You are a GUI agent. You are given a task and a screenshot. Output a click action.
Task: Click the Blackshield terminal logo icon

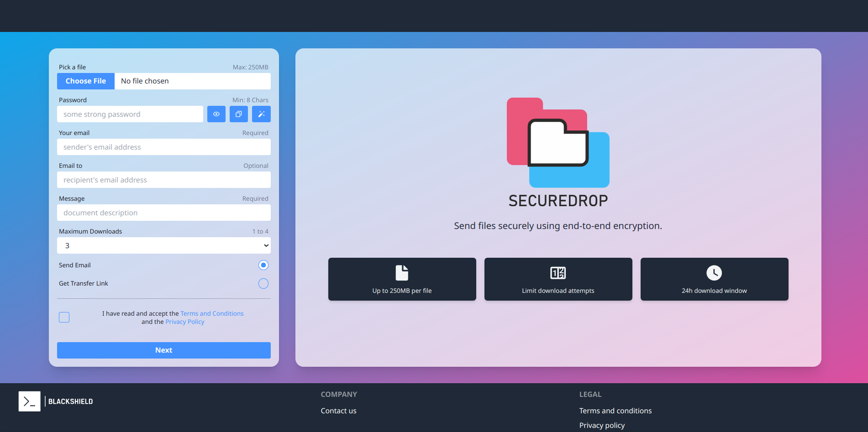29,401
